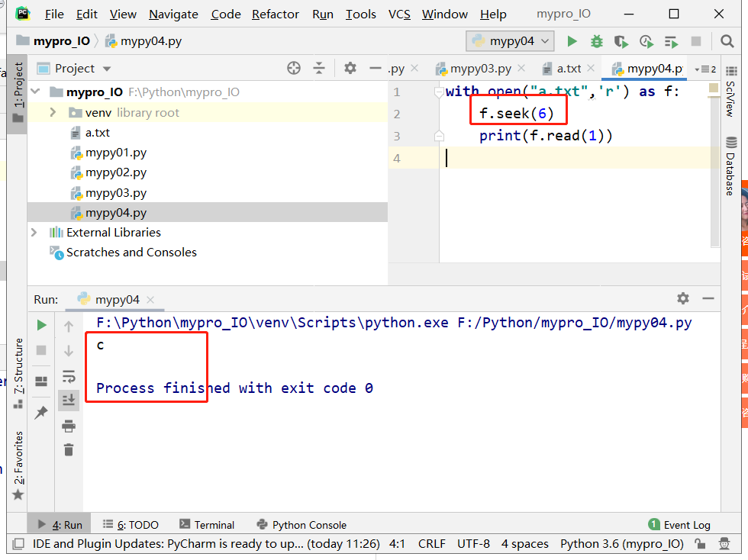Click the inspector face icon in status bar

pos(724,544)
